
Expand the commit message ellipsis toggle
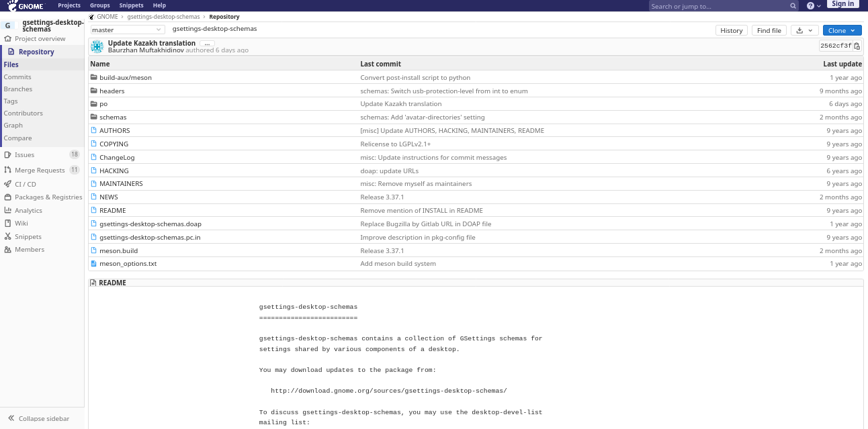click(207, 44)
